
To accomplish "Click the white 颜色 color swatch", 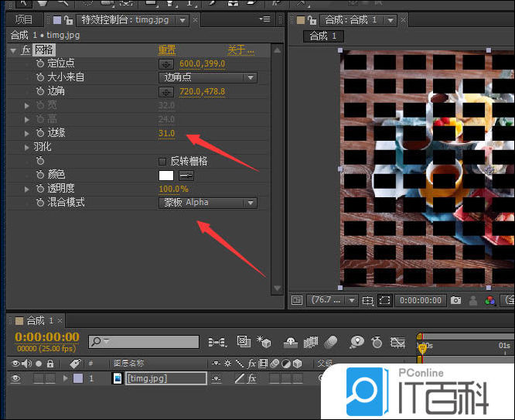I will 166,176.
